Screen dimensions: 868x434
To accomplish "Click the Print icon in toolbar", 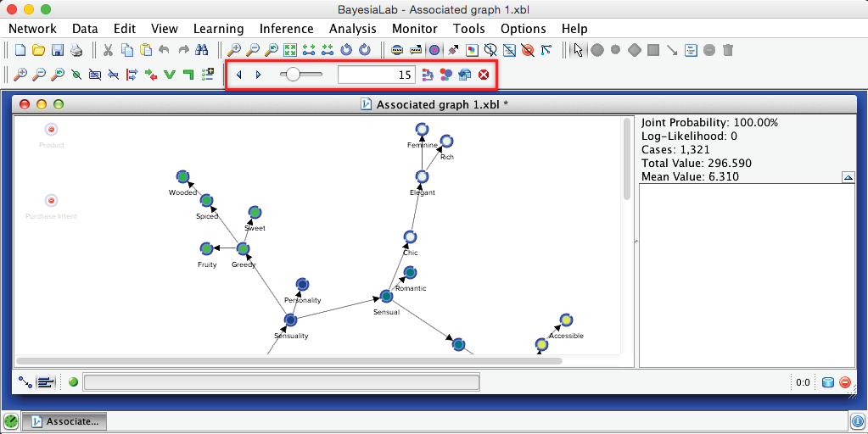I will point(76,50).
